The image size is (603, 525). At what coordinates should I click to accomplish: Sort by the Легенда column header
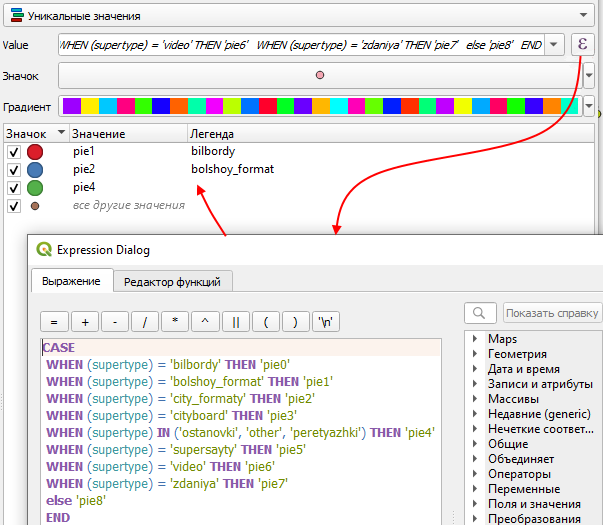tap(212, 133)
